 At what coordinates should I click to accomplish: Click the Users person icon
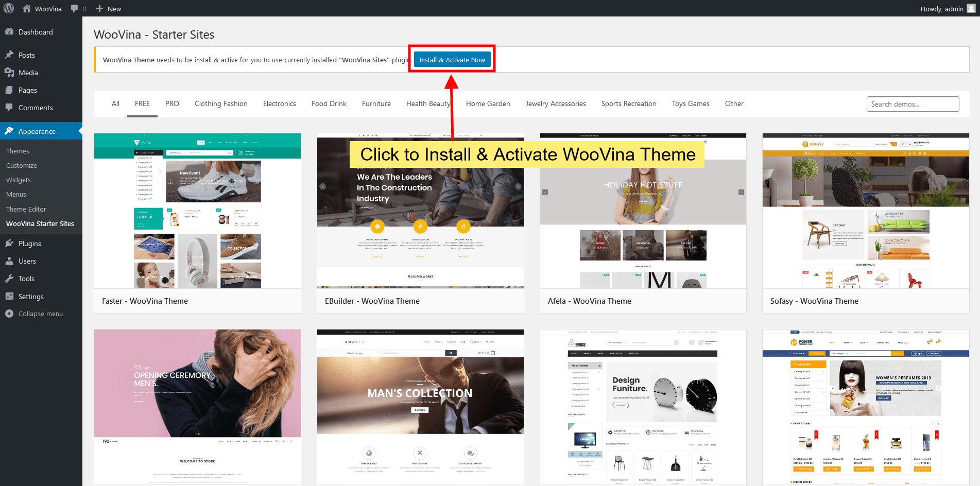9,261
